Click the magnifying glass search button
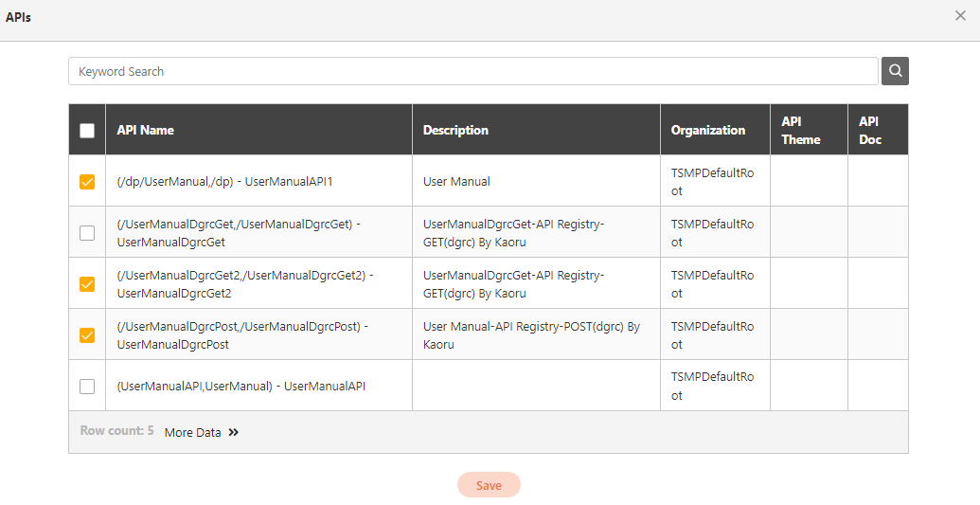The image size is (980, 505). pyautogui.click(x=895, y=71)
